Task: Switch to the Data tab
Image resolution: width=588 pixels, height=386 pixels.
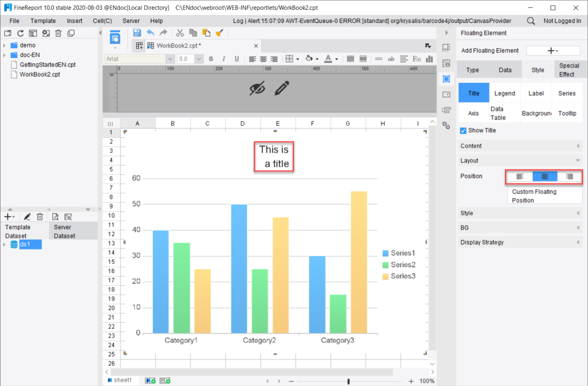Action: 505,70
